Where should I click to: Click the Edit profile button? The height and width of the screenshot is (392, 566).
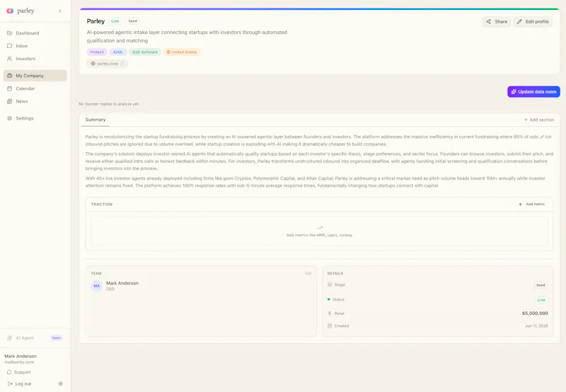(533, 22)
